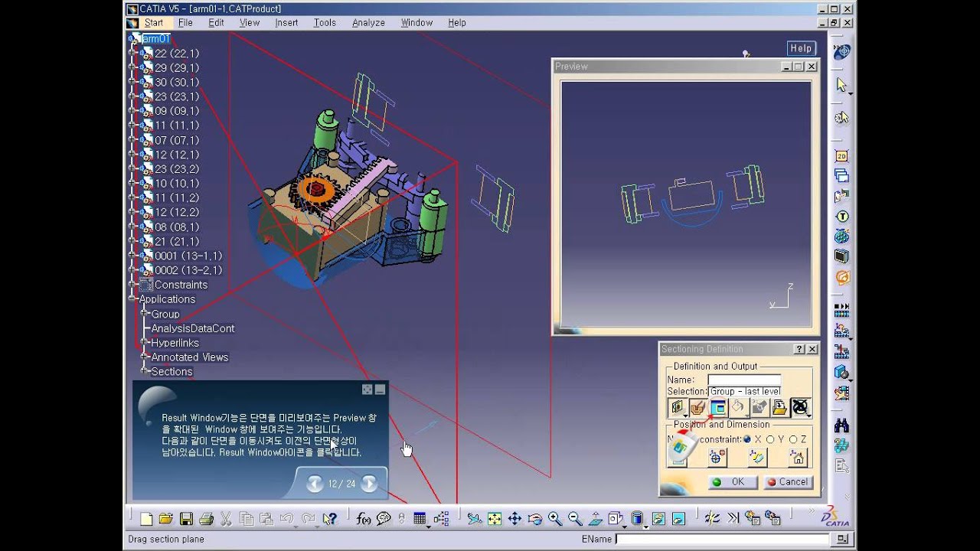The image size is (980, 551).
Task: Click the Name input field
Action: point(744,380)
